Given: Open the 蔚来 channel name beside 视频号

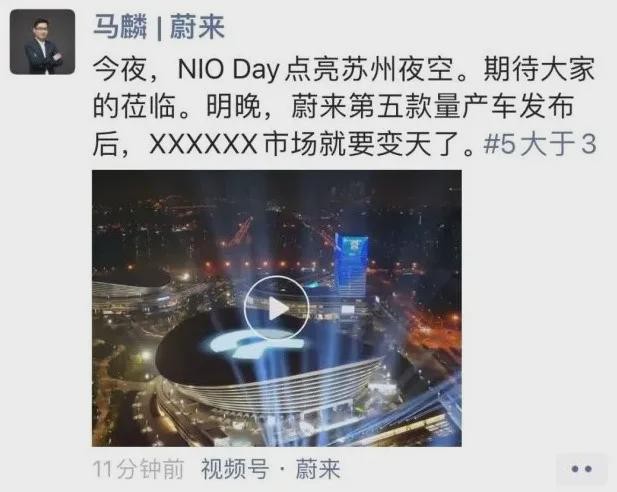Looking at the screenshot, I should point(318,469).
